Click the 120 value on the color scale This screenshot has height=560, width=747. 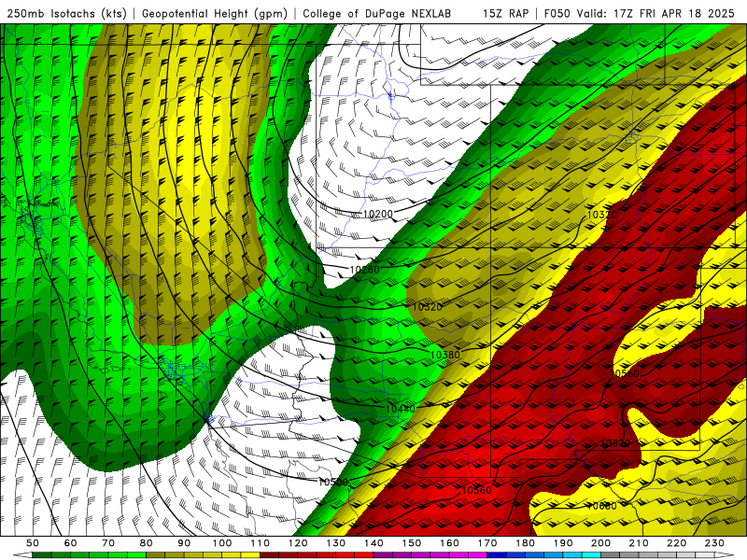[x=298, y=543]
